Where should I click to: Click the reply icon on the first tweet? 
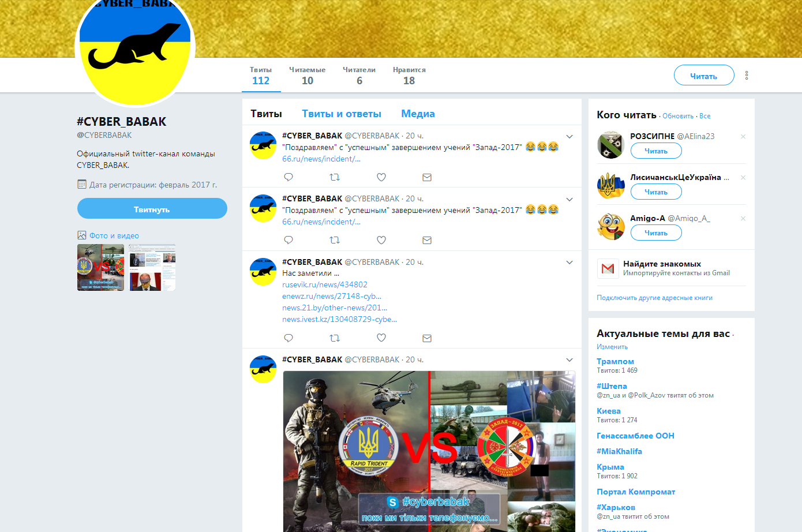pos(288,177)
